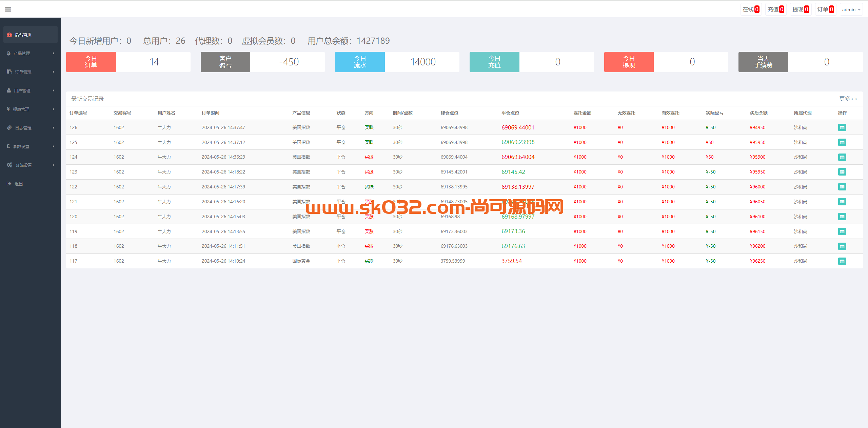Click the 今日订单 red stat card
This screenshot has width=868, height=428.
point(128,62)
